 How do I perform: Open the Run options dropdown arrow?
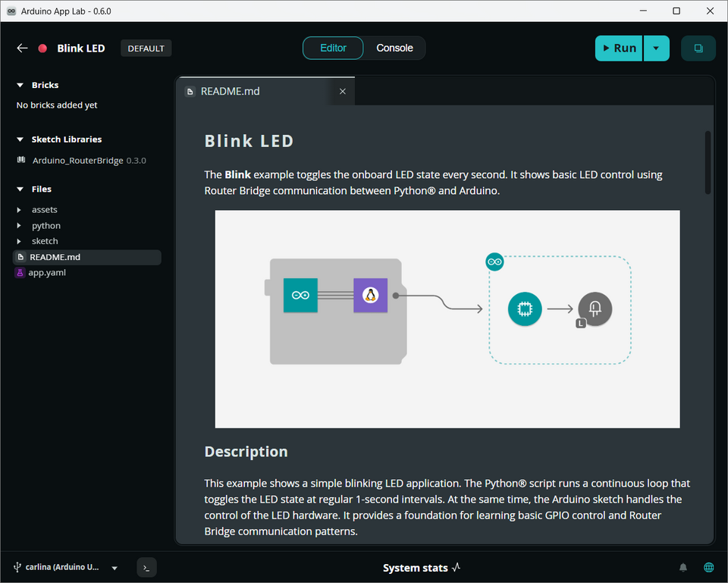coord(656,49)
